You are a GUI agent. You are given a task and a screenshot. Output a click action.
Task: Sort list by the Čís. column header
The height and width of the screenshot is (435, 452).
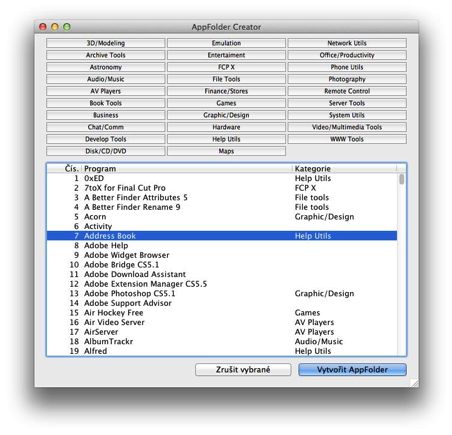[64, 168]
